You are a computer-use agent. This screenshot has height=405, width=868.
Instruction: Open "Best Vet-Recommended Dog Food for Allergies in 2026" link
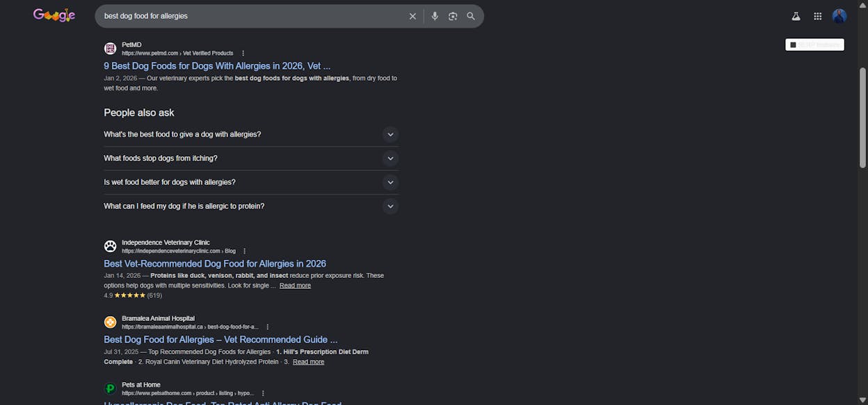[215, 264]
